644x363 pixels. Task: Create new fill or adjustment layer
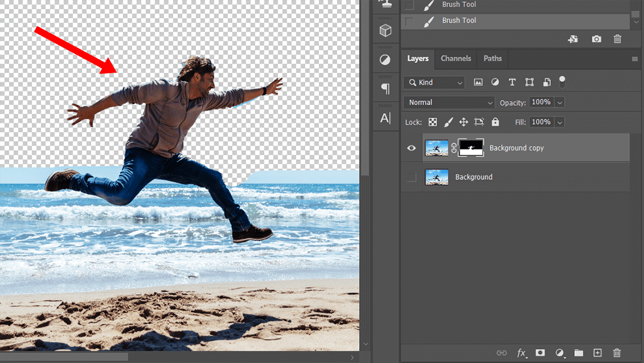(x=559, y=353)
